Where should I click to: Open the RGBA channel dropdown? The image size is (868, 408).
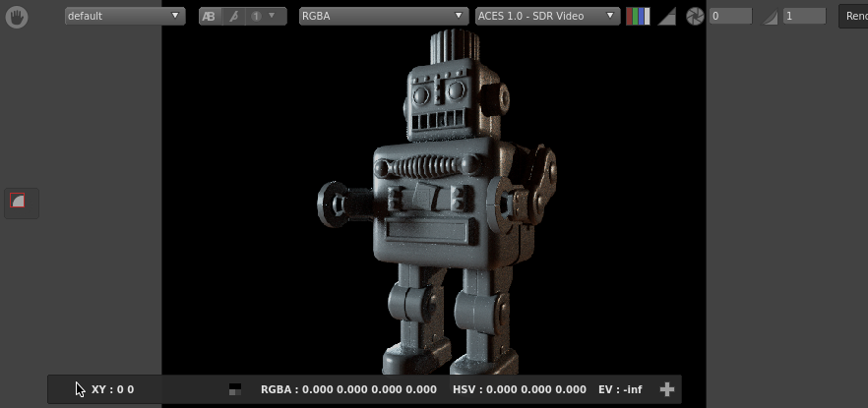point(383,16)
